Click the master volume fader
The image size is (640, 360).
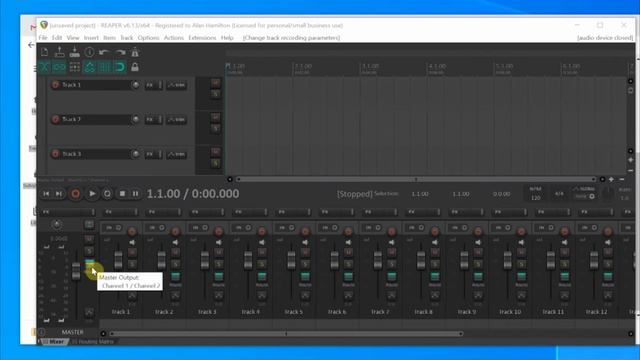point(76,271)
